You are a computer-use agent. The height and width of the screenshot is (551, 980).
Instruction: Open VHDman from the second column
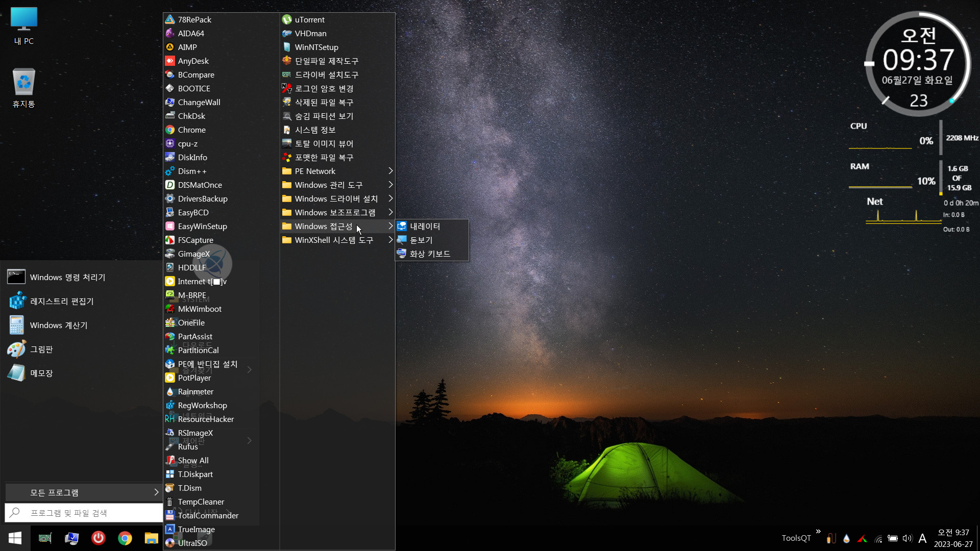pyautogui.click(x=337, y=33)
